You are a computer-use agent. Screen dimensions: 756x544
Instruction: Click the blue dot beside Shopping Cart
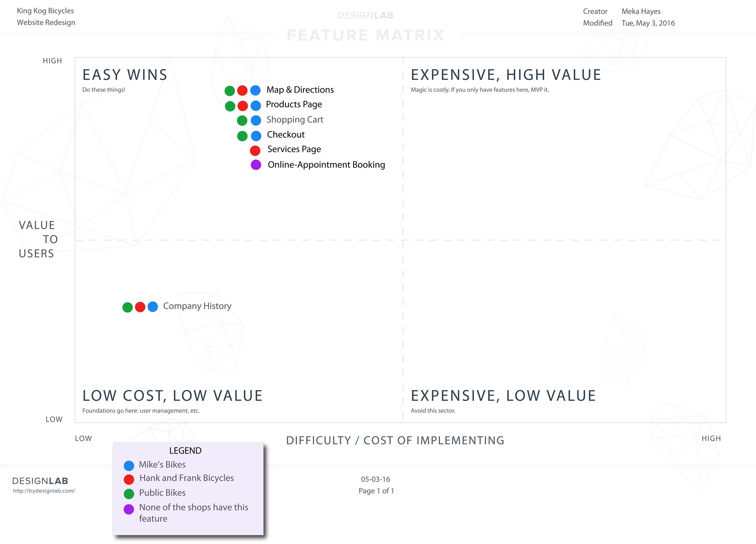pyautogui.click(x=256, y=120)
